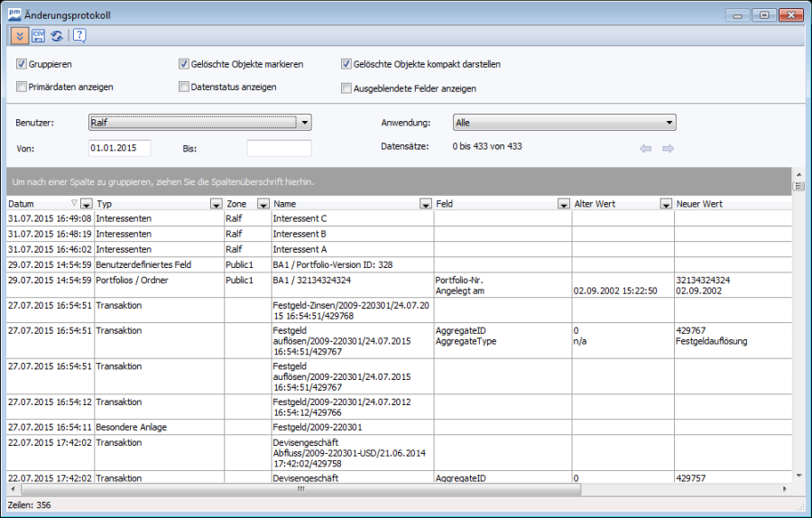Viewport: 812px width, 518px height.
Task: Refresh the change log data
Action: pos(57,36)
